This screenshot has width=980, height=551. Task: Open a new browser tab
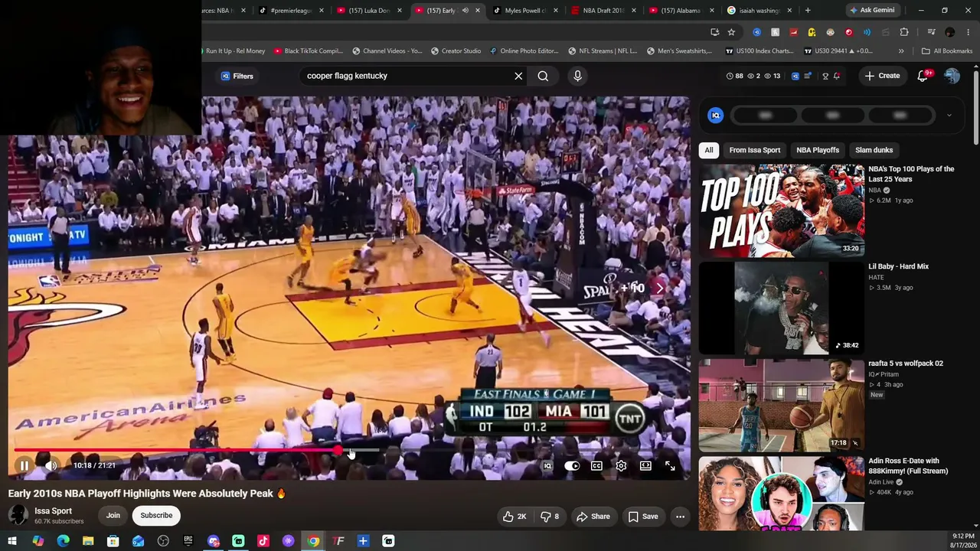[808, 11]
